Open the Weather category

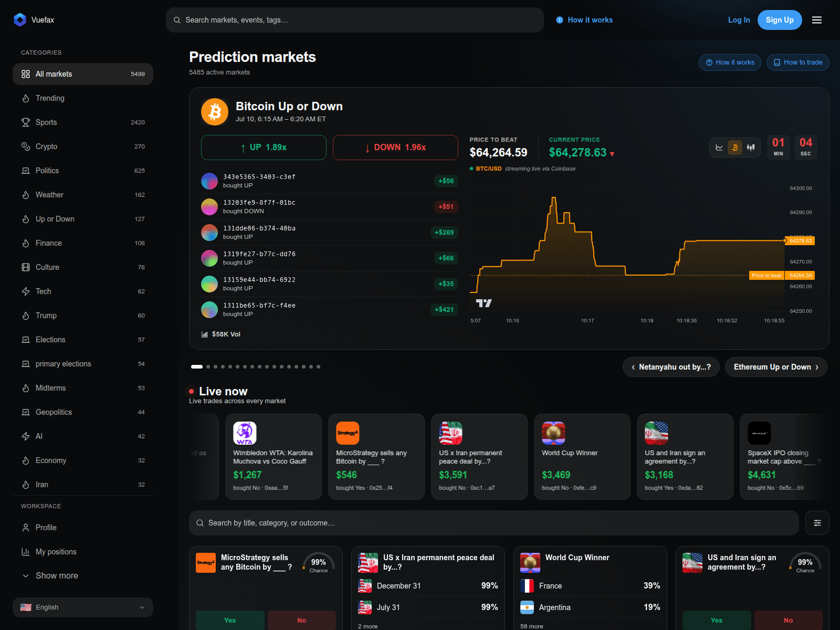(x=83, y=195)
